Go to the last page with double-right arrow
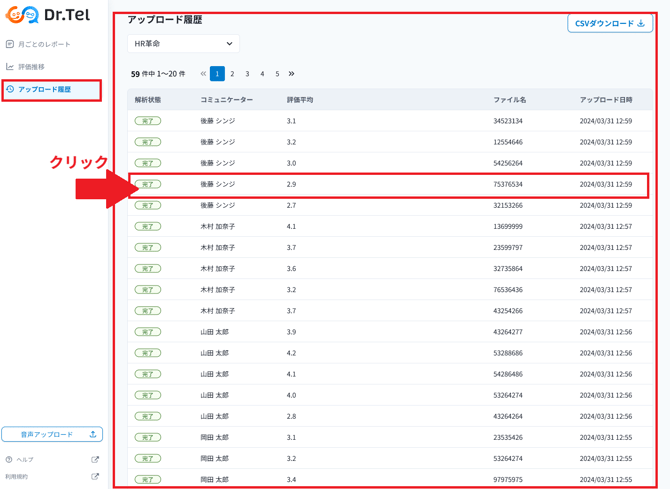The width and height of the screenshot is (670, 489). [292, 74]
